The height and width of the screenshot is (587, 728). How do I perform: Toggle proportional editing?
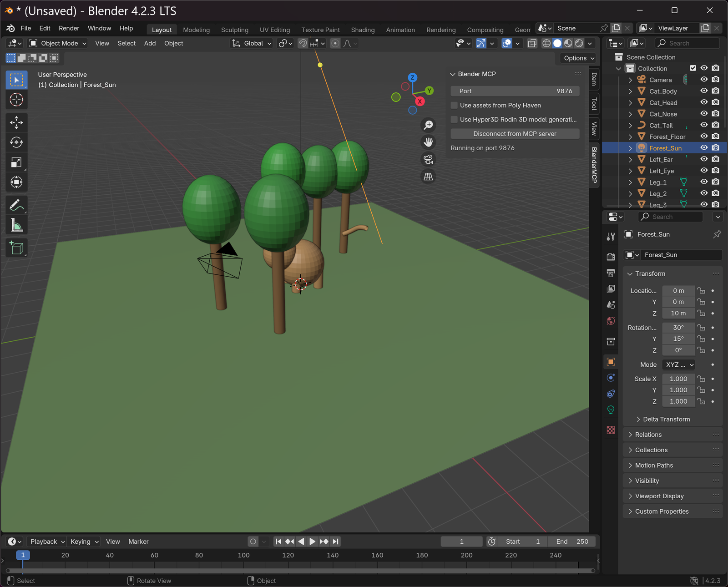tap(335, 43)
